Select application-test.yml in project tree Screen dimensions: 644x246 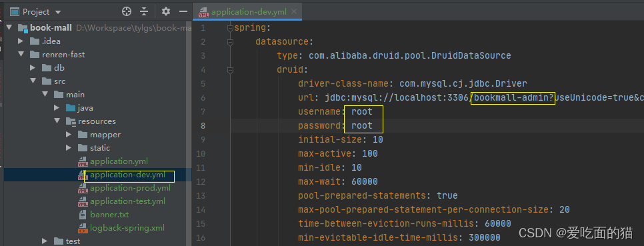click(x=128, y=201)
